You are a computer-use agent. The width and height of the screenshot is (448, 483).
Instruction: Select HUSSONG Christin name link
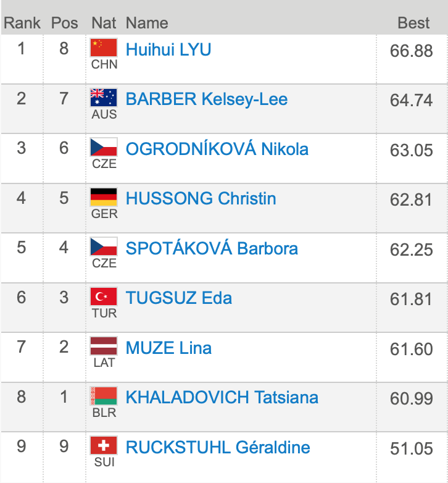[201, 198]
